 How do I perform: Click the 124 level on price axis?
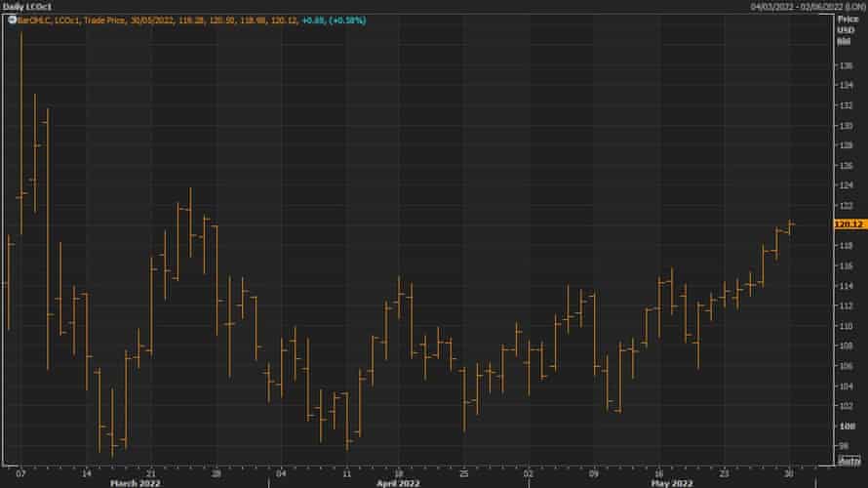[x=845, y=185]
